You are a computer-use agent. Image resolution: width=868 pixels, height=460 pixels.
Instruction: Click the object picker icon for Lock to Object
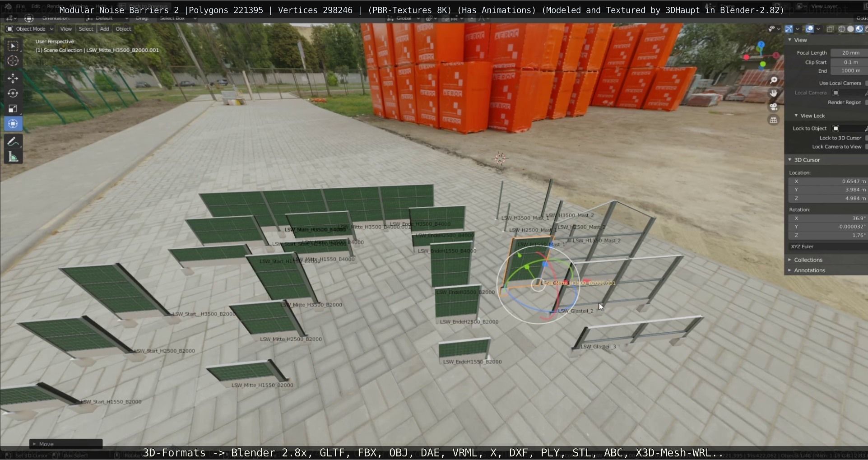tap(836, 129)
